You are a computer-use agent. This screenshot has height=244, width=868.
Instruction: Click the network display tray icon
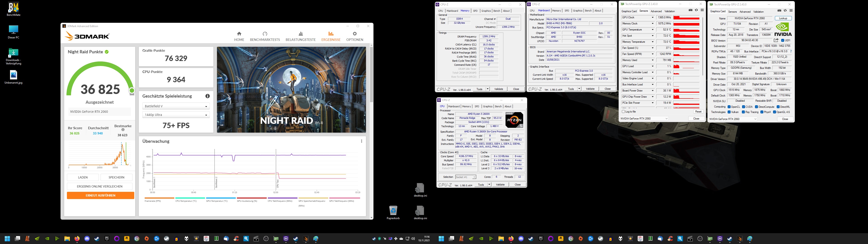pos(407,239)
